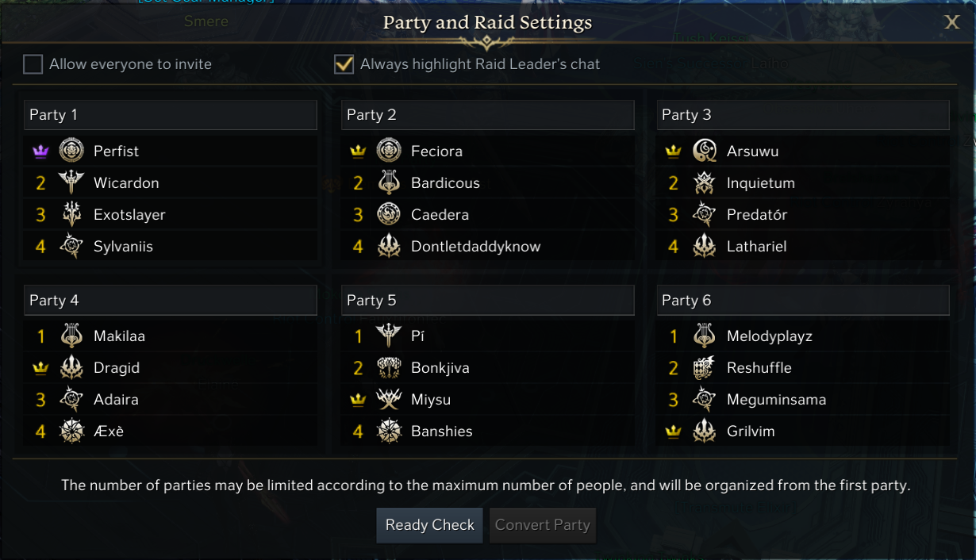
Task: Uncheck Always highlight Raid Leader's chat
Action: 344,64
